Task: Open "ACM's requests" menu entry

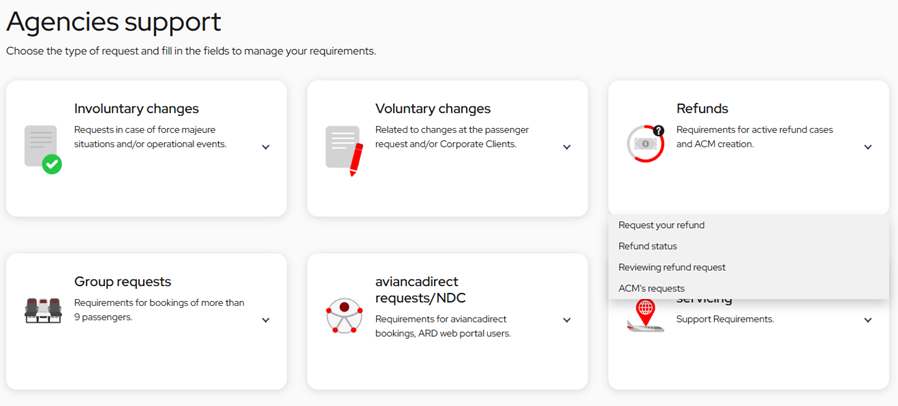Action: pyautogui.click(x=652, y=288)
